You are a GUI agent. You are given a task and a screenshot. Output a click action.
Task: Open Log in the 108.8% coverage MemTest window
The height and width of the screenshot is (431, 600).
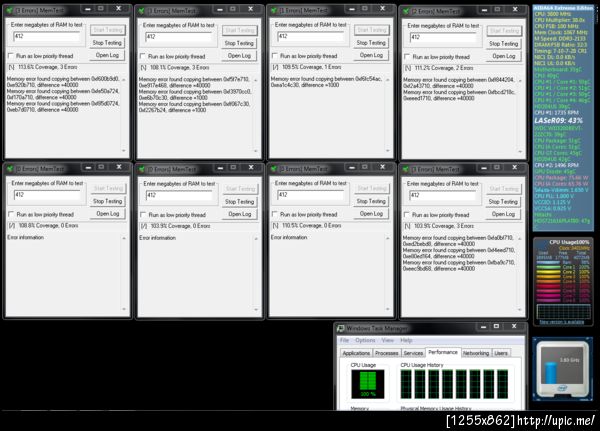pos(108,214)
